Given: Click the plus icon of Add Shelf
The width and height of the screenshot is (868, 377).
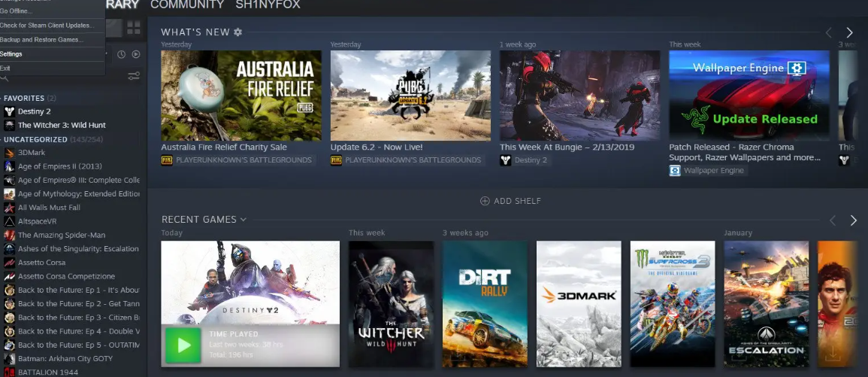Looking at the screenshot, I should click(485, 201).
